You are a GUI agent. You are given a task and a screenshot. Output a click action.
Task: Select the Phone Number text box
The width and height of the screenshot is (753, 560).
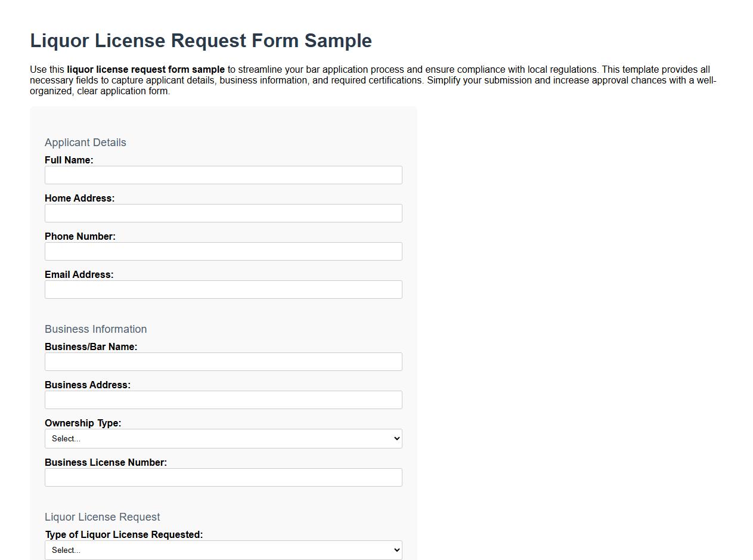(x=223, y=251)
